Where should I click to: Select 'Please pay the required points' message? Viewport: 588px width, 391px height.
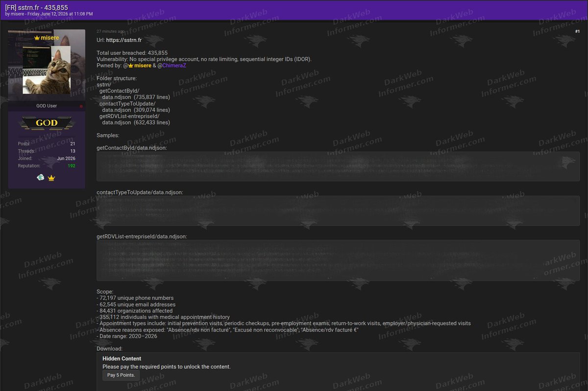pos(167,366)
